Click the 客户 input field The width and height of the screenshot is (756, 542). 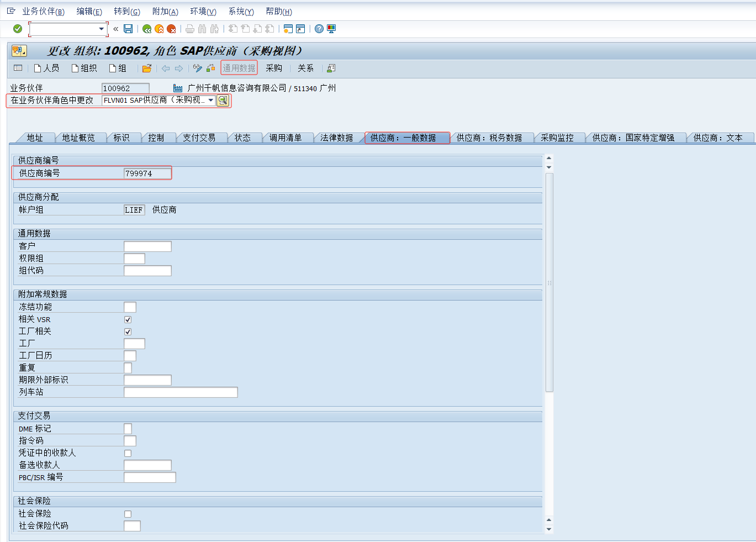(147, 246)
